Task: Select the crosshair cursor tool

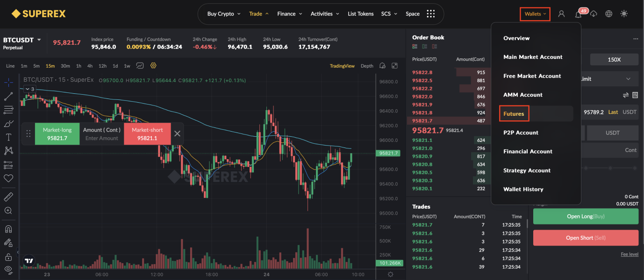Action: pyautogui.click(x=8, y=83)
